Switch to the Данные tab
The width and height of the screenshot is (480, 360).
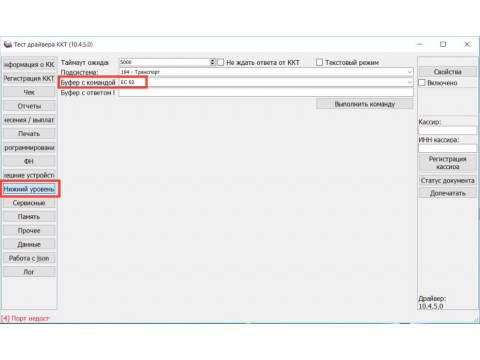[29, 244]
